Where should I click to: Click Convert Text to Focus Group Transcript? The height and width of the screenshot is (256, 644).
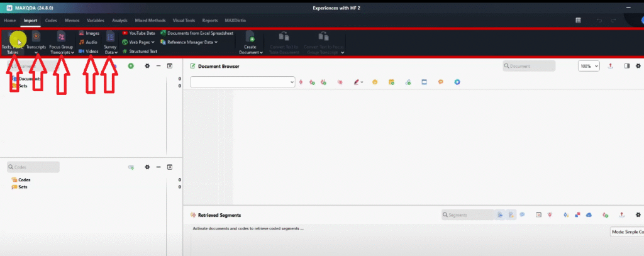(324, 43)
